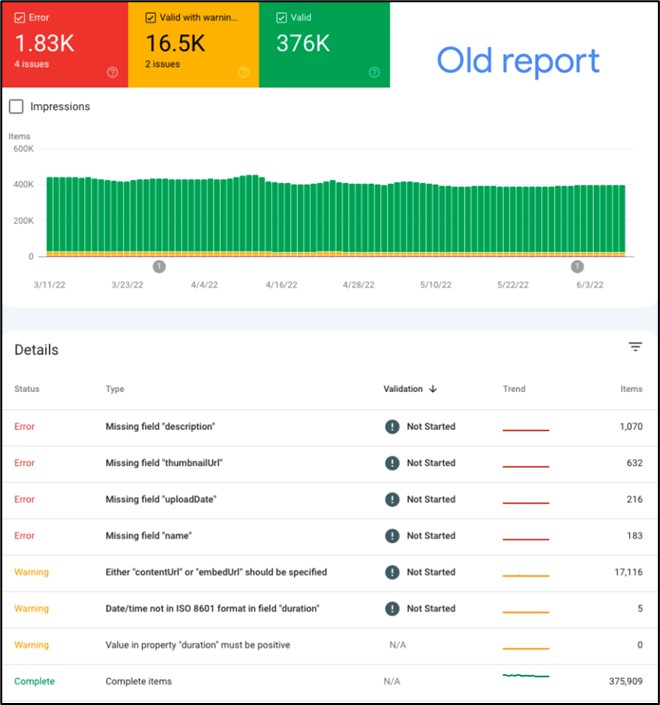The height and width of the screenshot is (705, 660).
Task: Click Not Started icon for Missing field "name"
Action: tap(392, 535)
